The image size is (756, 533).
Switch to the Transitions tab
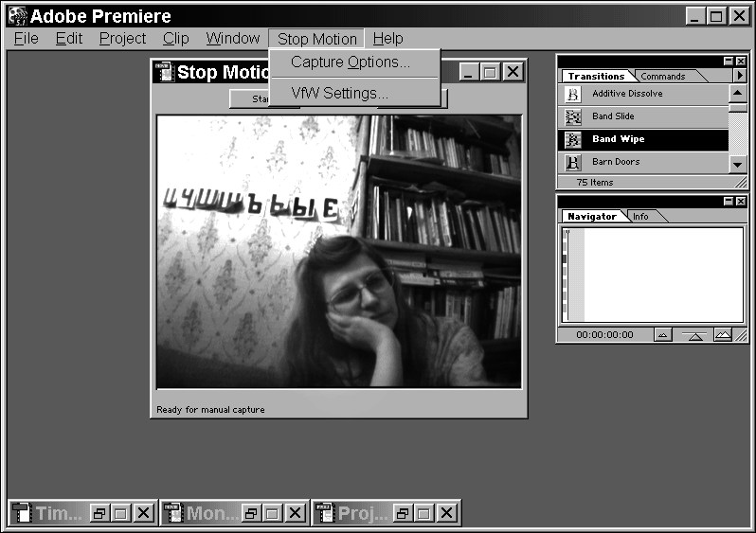596,76
